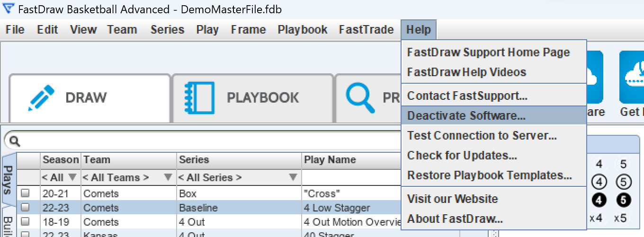
Task: Choose Visit our Website
Action: click(x=494, y=199)
